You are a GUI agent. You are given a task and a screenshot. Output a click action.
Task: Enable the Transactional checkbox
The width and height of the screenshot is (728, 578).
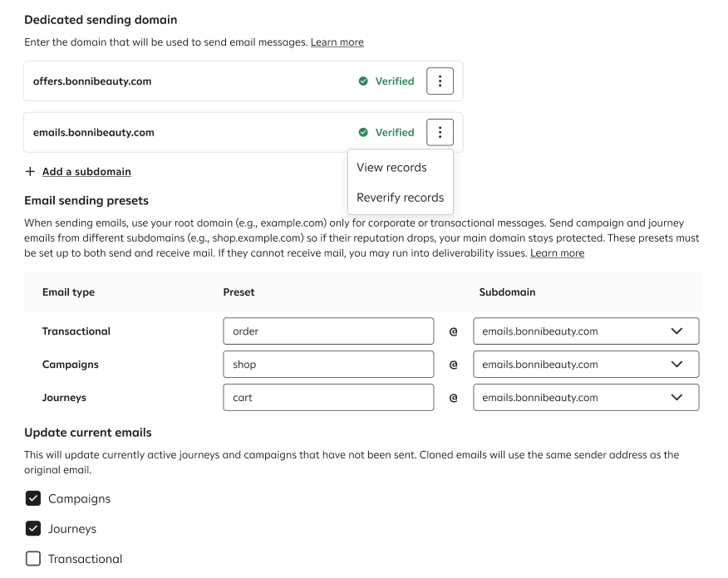pos(33,559)
